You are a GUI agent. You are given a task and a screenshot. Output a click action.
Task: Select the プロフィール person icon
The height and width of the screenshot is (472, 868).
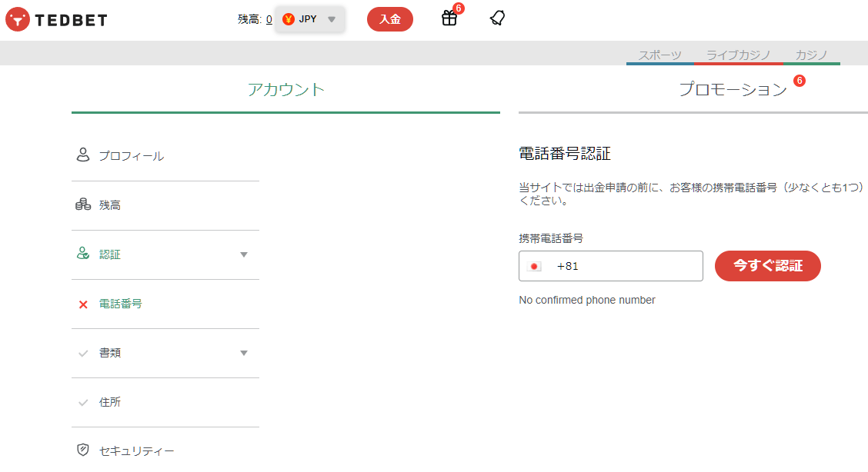point(83,155)
